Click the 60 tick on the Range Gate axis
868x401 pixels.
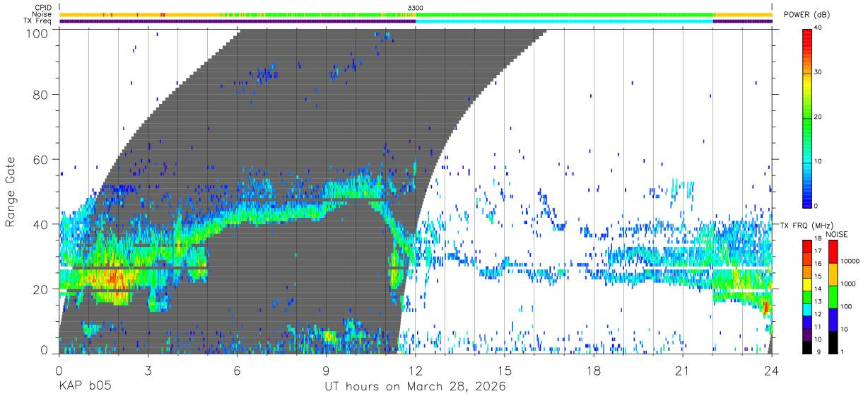point(40,159)
